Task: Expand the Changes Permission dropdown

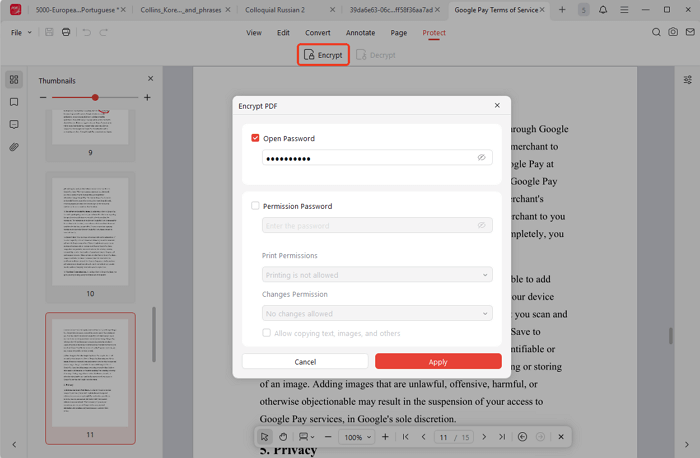Action: pos(377,314)
